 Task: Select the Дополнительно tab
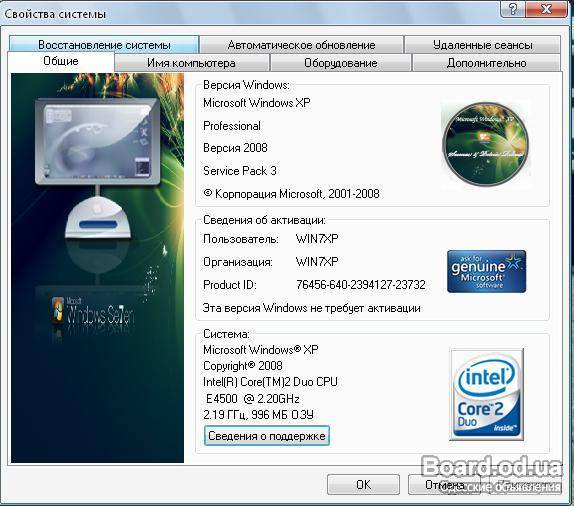click(x=486, y=63)
